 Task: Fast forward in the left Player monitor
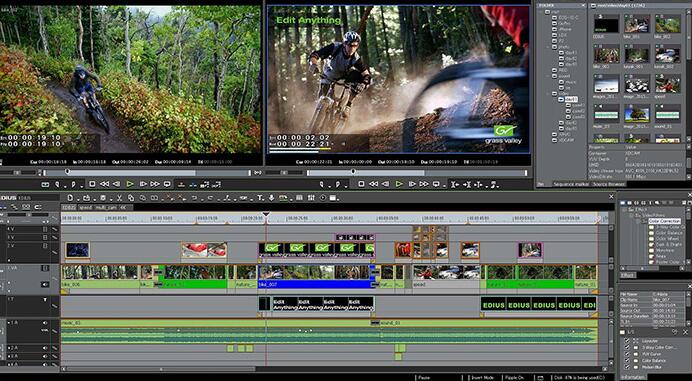(155, 184)
